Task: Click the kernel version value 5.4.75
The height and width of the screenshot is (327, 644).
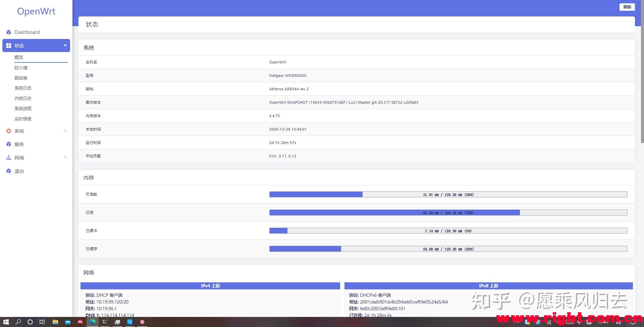Action: [x=274, y=116]
